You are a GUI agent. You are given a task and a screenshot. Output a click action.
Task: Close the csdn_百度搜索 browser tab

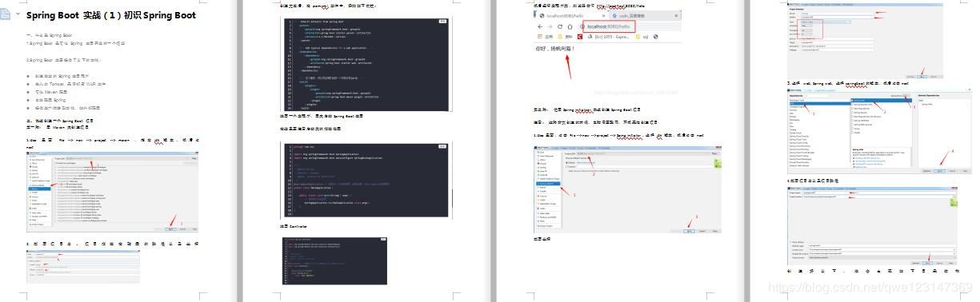676,16
